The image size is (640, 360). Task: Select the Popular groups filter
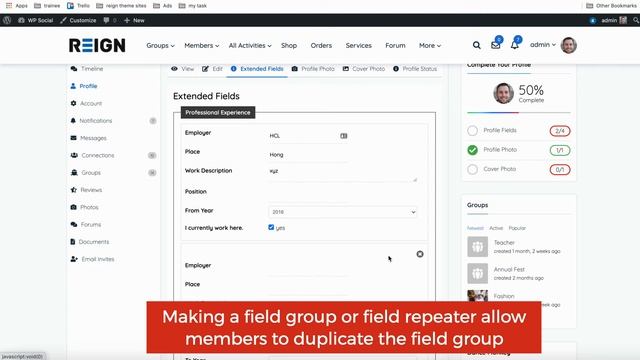pyautogui.click(x=517, y=228)
